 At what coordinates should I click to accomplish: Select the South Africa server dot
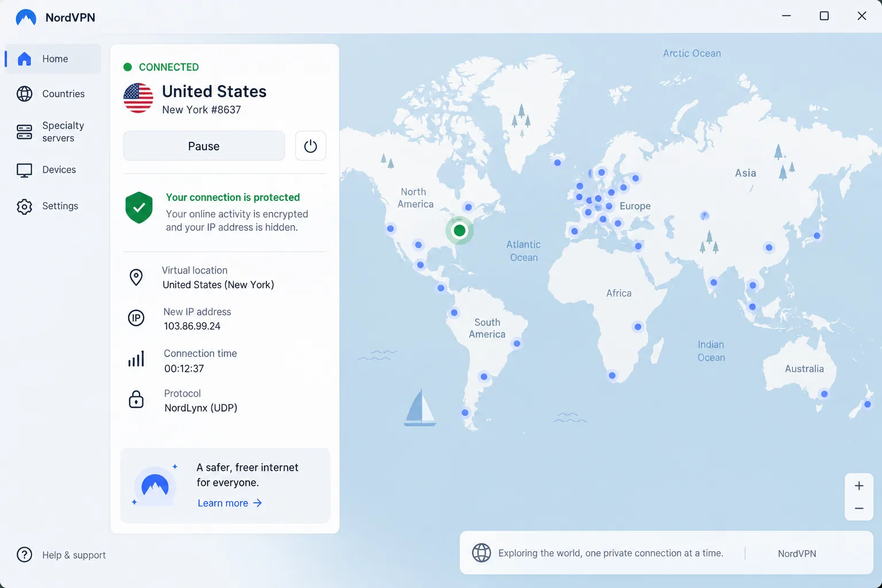[612, 376]
